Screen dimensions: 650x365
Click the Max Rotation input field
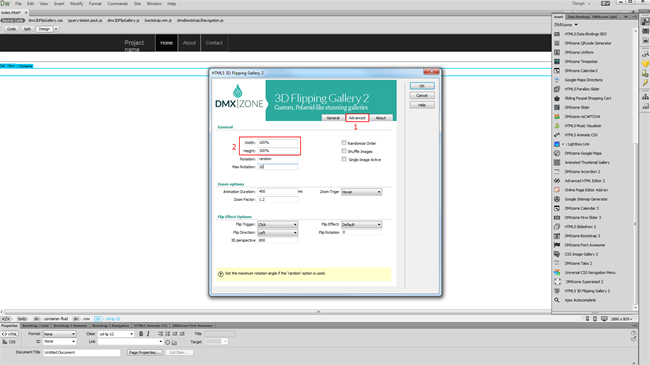(277, 167)
